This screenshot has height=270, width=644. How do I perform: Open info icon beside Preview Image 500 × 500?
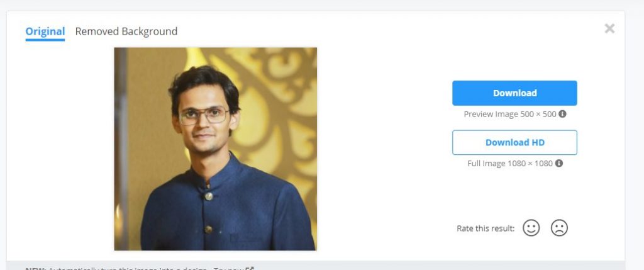563,114
